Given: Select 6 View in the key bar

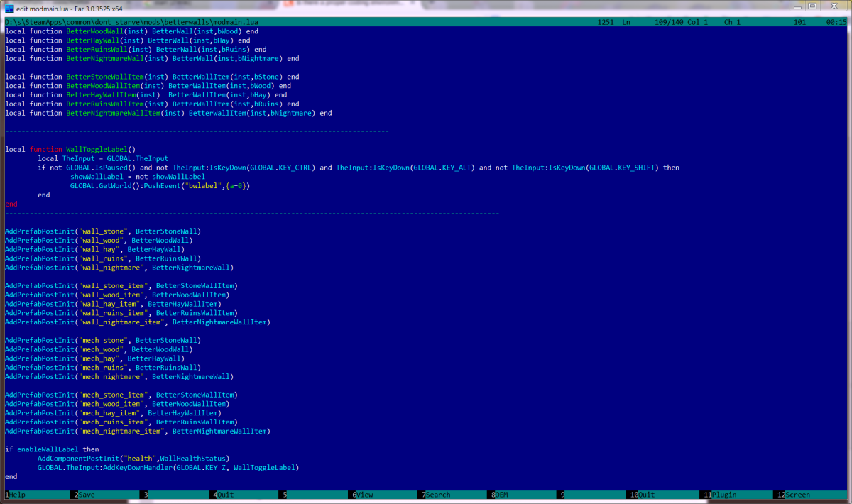Looking at the screenshot, I should (364, 495).
